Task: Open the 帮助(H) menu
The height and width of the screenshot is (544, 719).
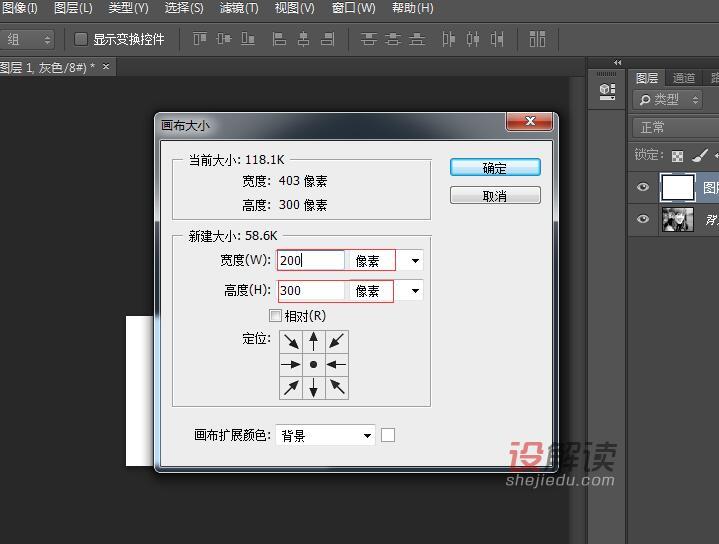Action: pyautogui.click(x=413, y=8)
